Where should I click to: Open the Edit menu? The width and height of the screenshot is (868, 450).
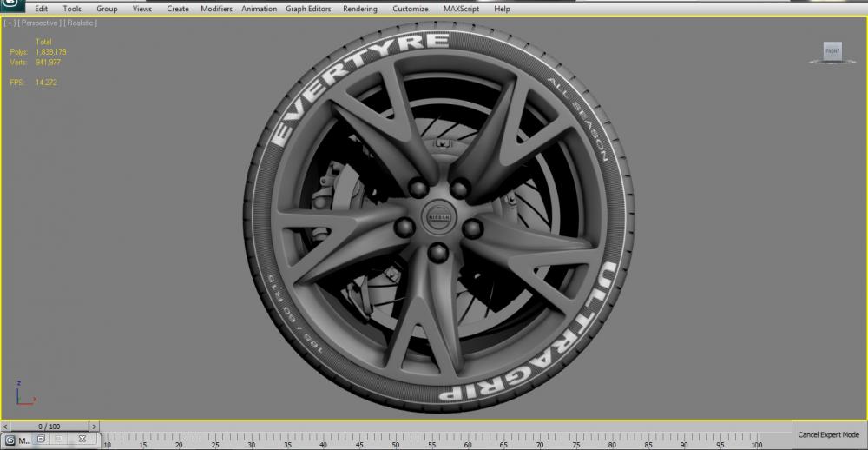41,9
